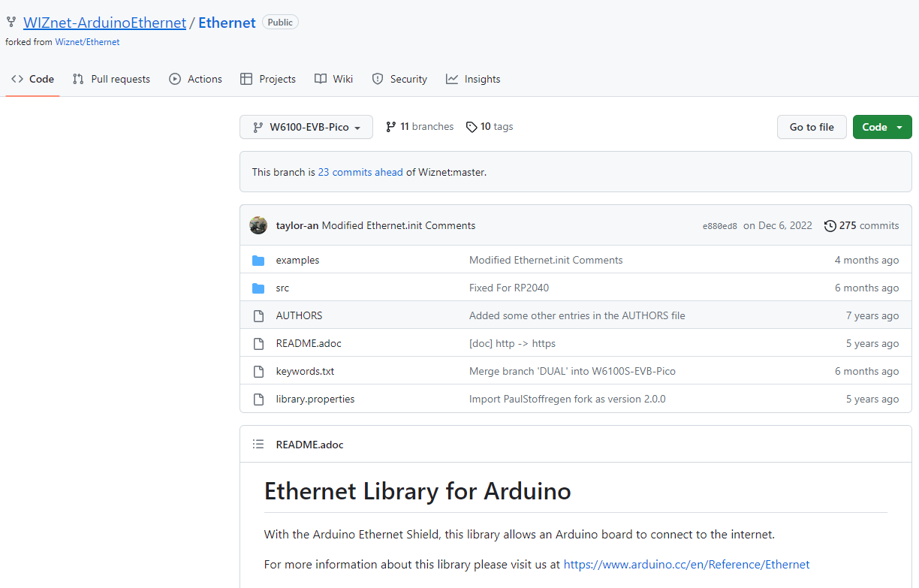Expand the green Code dropdown button

pyautogui.click(x=882, y=127)
